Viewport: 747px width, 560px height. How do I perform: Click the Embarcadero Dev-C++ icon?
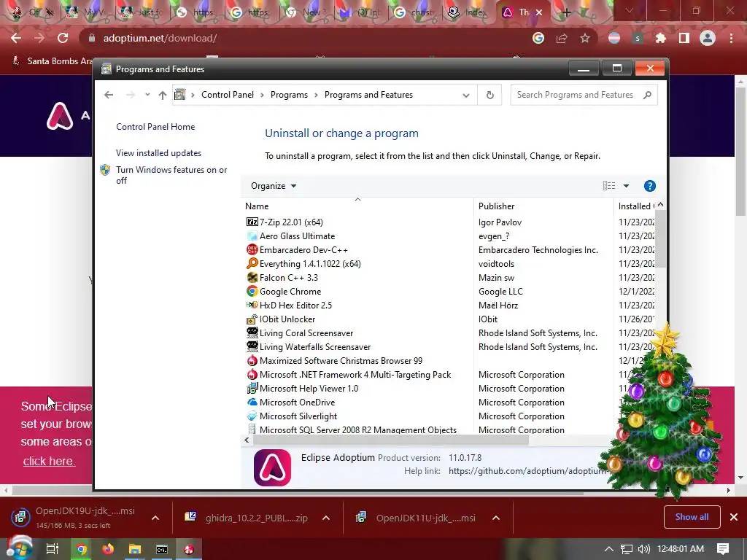click(252, 249)
